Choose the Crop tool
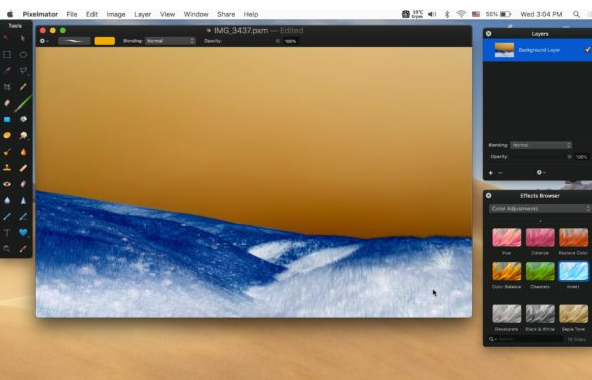 (x=7, y=87)
